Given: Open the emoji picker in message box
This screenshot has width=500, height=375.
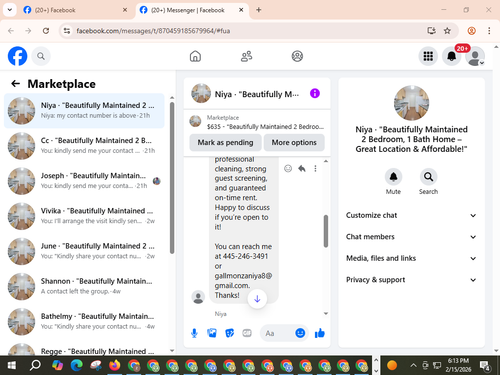Looking at the screenshot, I should point(300,333).
